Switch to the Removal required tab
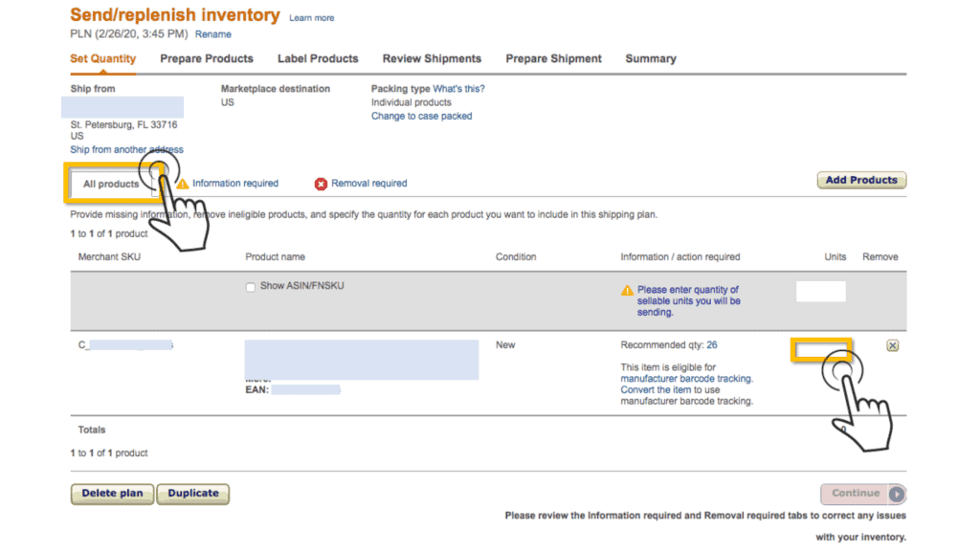This screenshot has width=980, height=551. click(x=368, y=184)
